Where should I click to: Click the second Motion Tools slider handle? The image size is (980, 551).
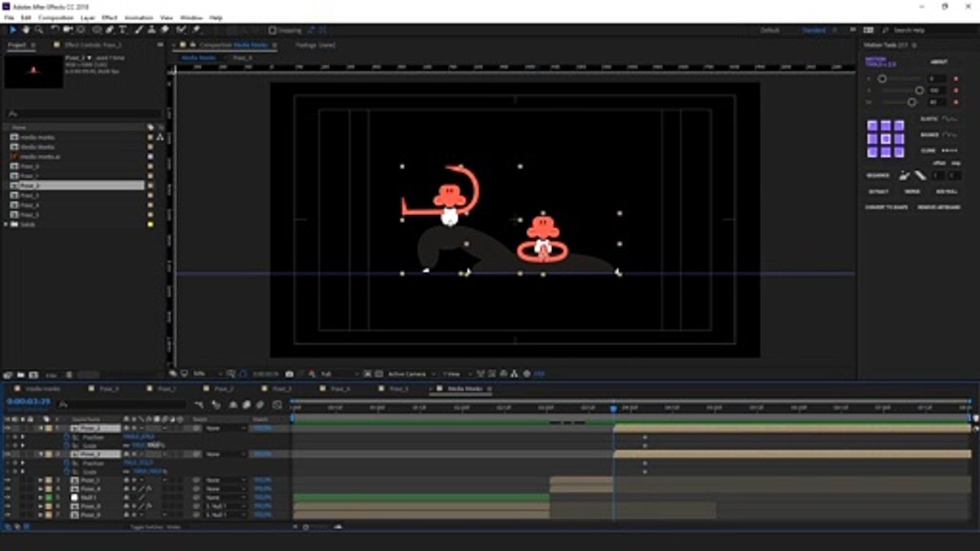point(920,90)
